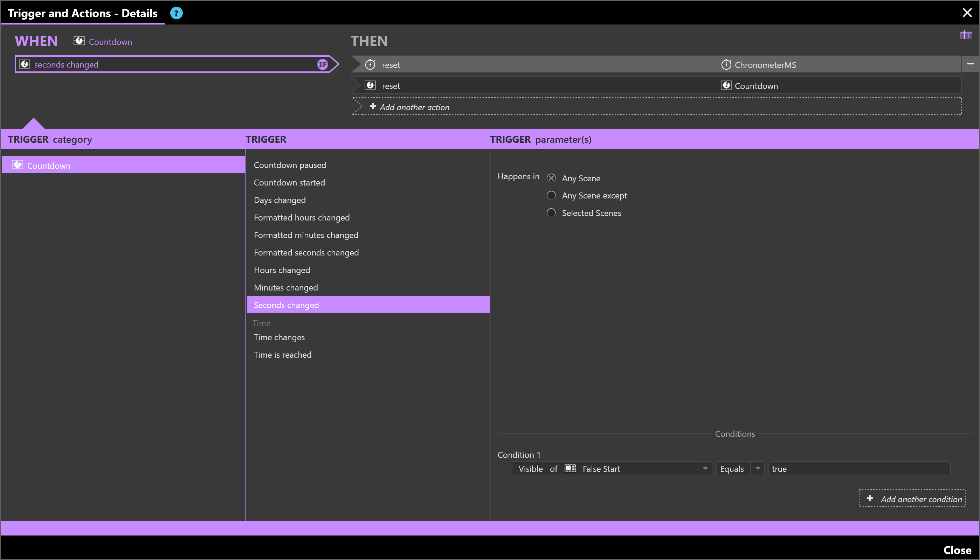Select the reset ChronometerMS action row
This screenshot has height=560, width=980.
pos(656,64)
